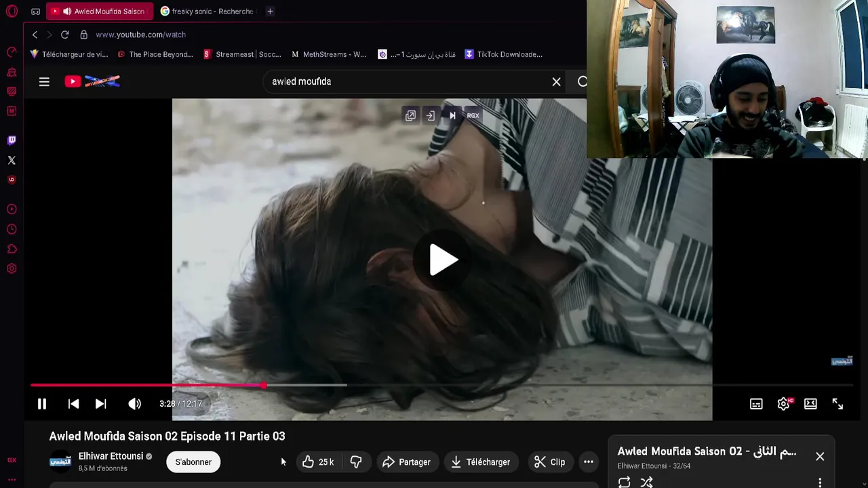Dislike the video
868x488 pixels.
point(356,462)
